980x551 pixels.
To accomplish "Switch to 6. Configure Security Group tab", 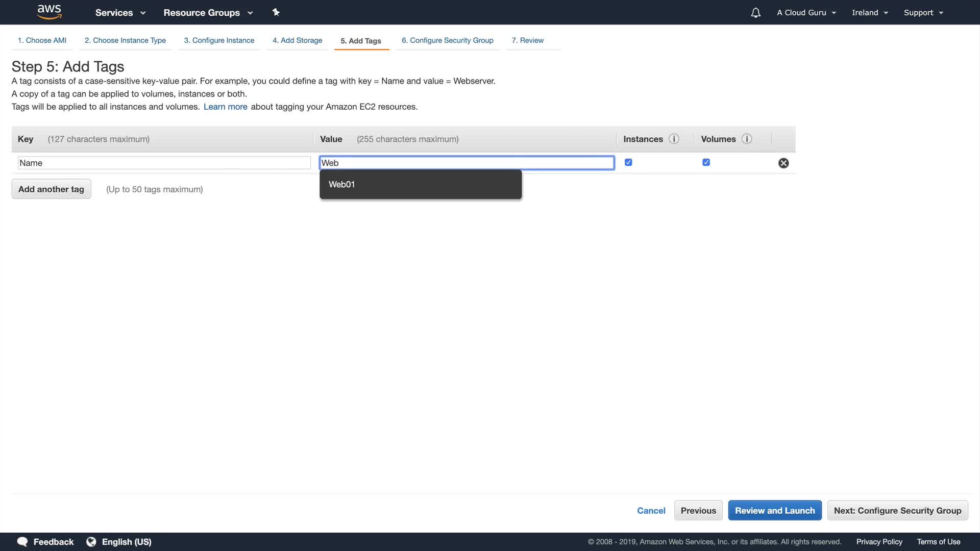I will tap(447, 40).
